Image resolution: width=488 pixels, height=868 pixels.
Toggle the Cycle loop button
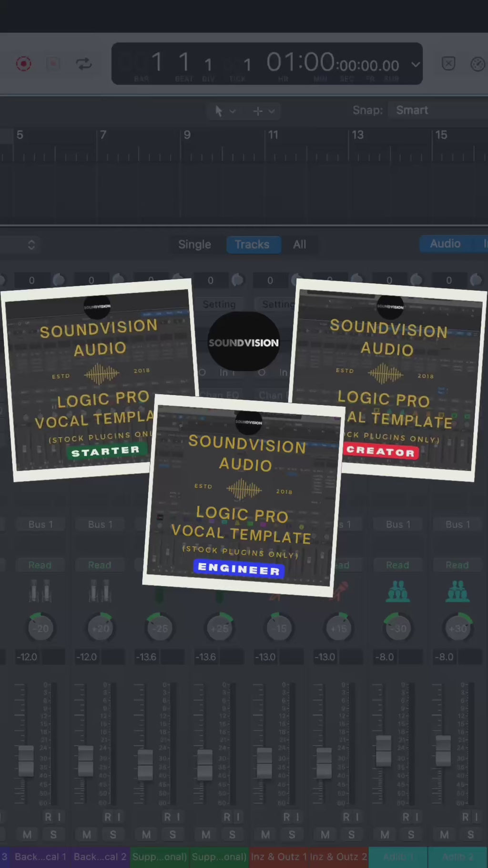84,64
